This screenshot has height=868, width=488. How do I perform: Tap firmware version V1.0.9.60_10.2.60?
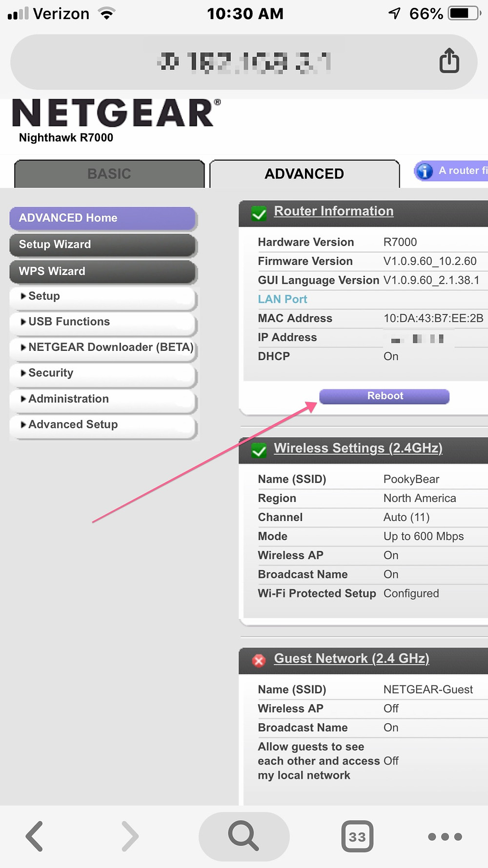pos(430,262)
